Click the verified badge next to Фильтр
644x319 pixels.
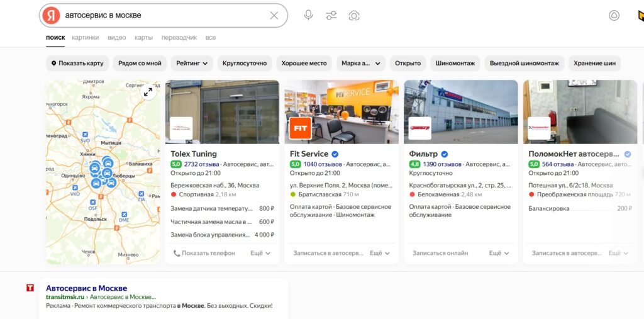click(445, 154)
